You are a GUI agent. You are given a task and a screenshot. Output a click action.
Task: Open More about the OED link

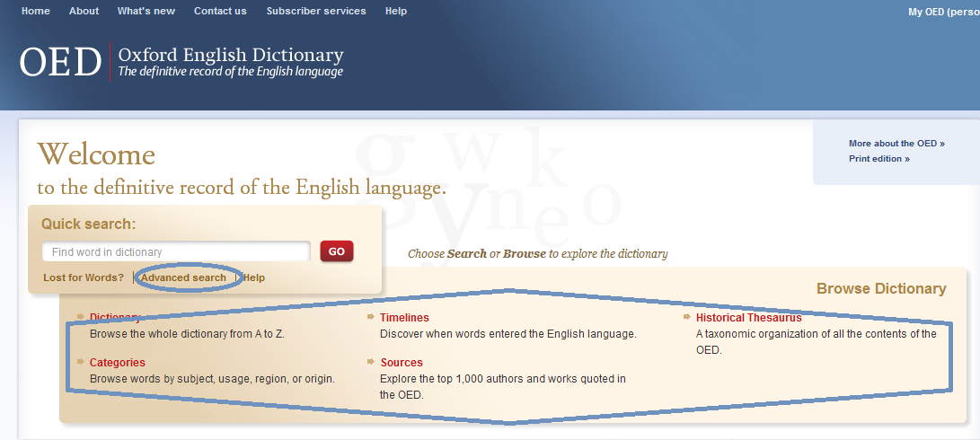pos(896,143)
